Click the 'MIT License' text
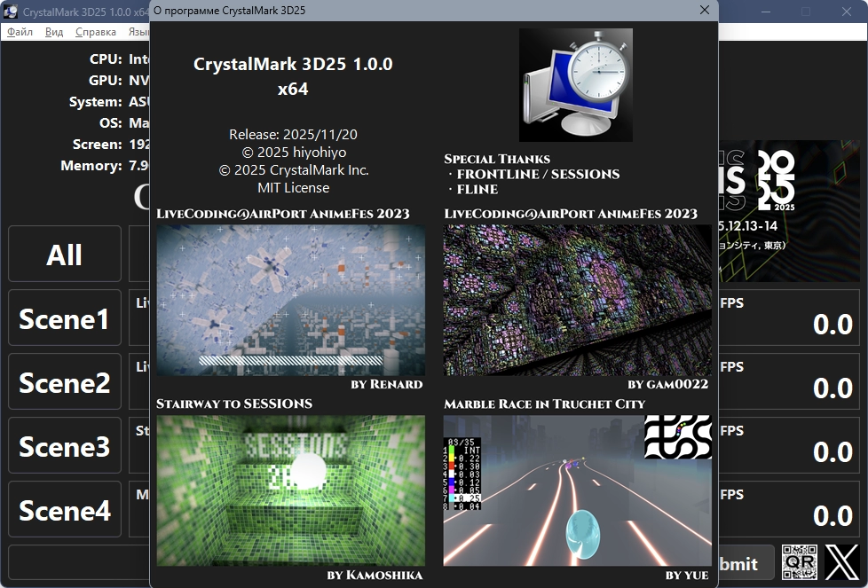The height and width of the screenshot is (588, 868). (x=294, y=187)
